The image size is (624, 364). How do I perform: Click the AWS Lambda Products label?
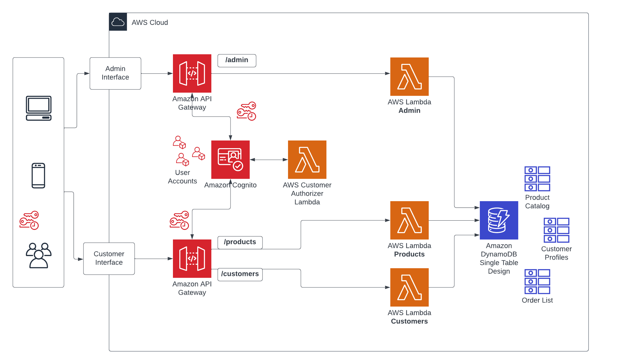[x=409, y=250]
